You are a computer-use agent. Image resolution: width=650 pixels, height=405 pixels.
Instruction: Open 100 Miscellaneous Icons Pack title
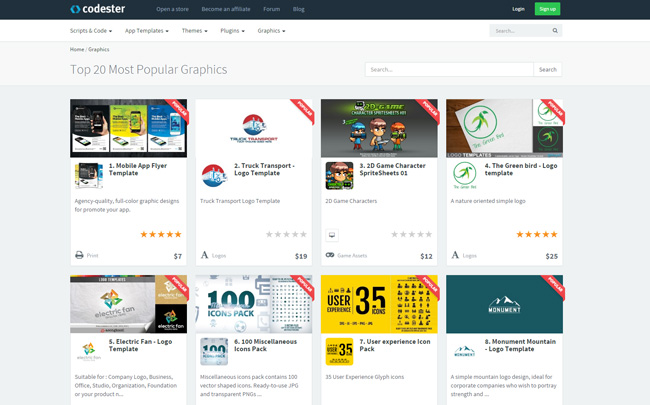click(265, 345)
